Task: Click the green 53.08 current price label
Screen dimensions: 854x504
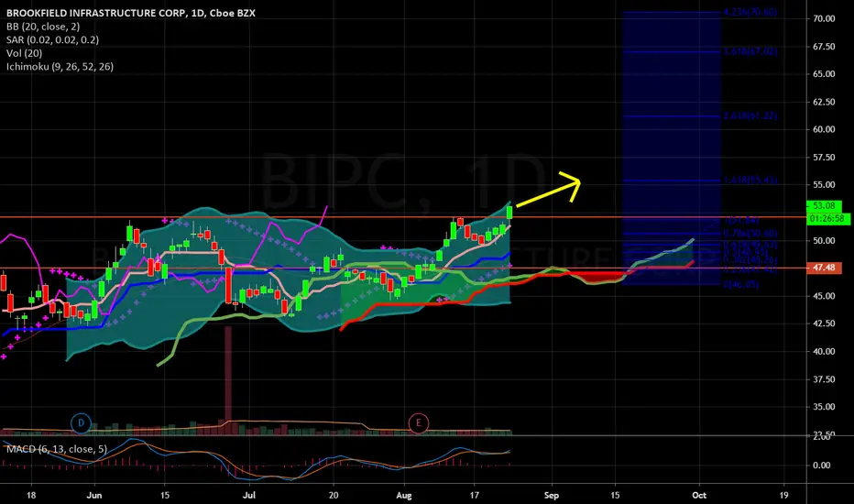Action: tap(824, 206)
